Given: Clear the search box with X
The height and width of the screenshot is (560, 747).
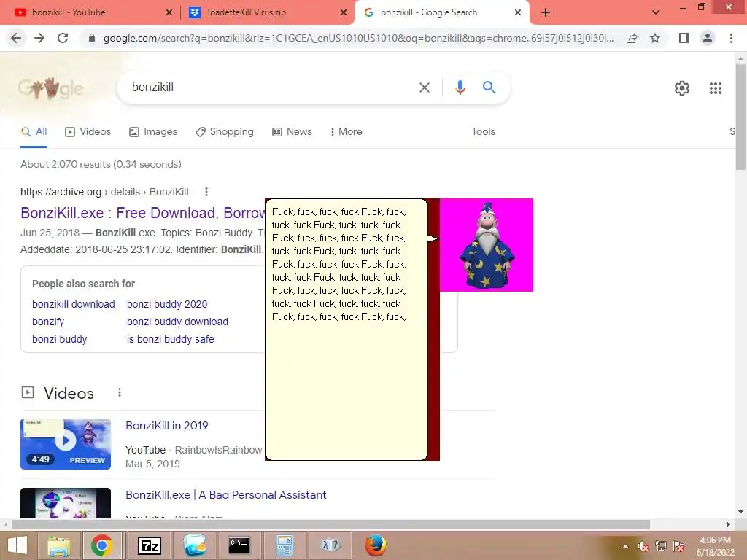Looking at the screenshot, I should 424,87.
